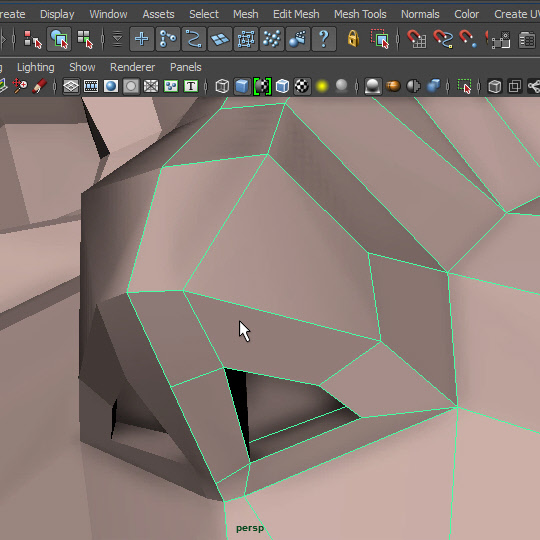The image size is (540, 540).
Task: Open the Select menu
Action: pos(204,14)
